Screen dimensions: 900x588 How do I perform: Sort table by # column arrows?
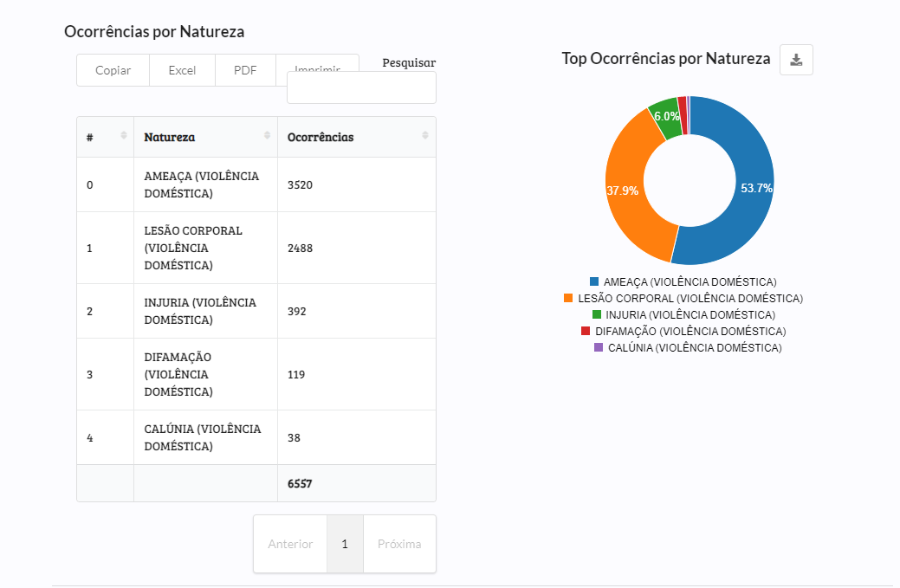(x=123, y=136)
